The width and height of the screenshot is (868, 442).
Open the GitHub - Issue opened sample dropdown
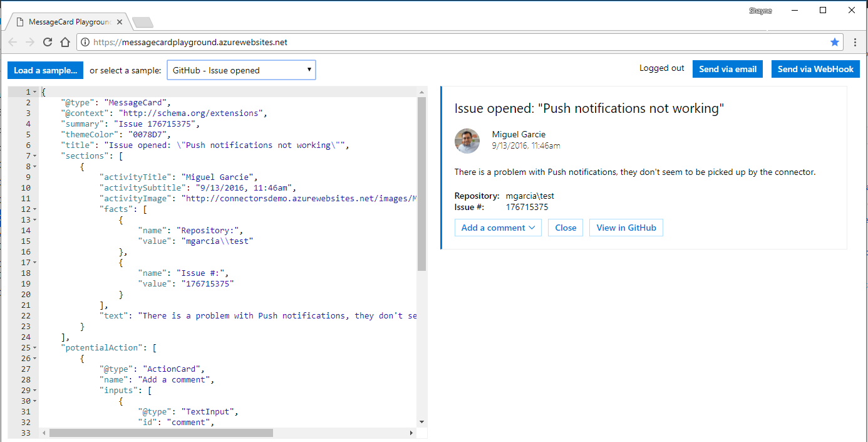click(241, 70)
